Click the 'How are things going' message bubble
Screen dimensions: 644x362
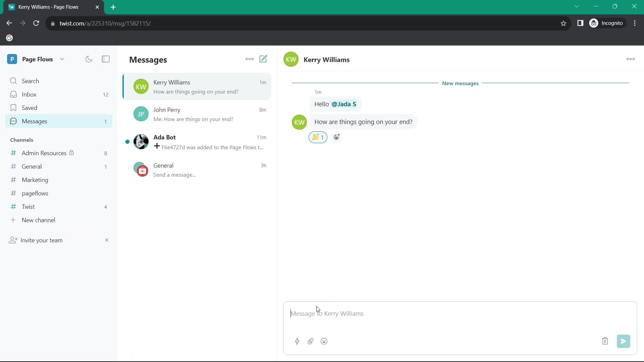[363, 122]
